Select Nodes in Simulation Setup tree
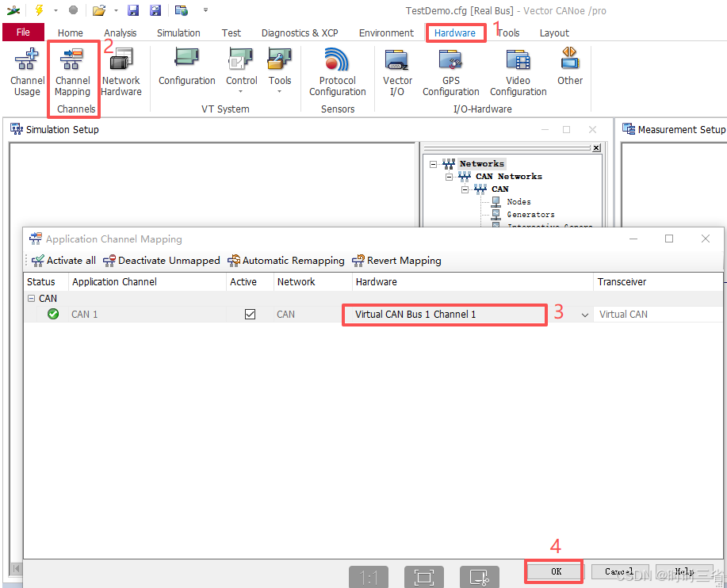Viewport: 727px width, 588px height. click(518, 201)
